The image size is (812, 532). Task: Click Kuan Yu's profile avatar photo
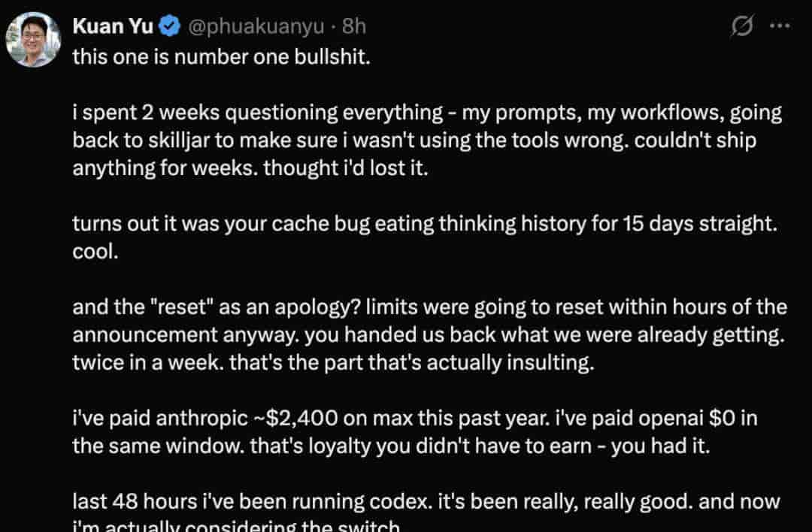coord(32,39)
